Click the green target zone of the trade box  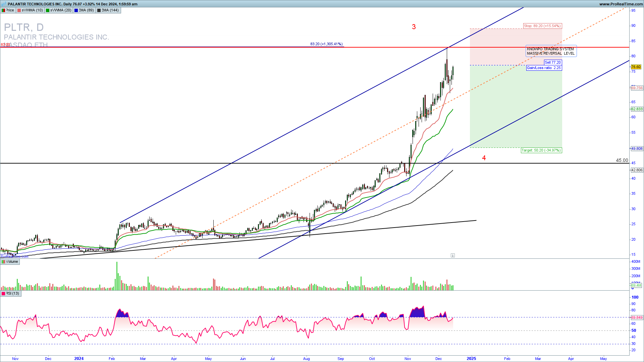[x=516, y=106]
